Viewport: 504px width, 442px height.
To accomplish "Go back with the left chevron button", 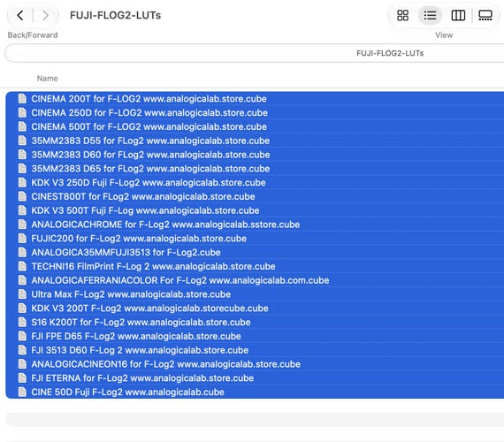I will click(x=20, y=15).
